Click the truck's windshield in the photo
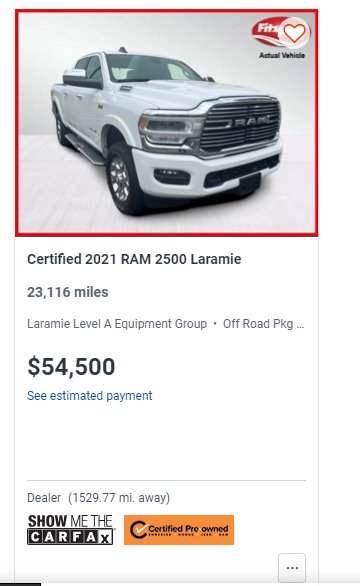Image resolution: width=360 pixels, height=586 pixels. tap(153, 68)
